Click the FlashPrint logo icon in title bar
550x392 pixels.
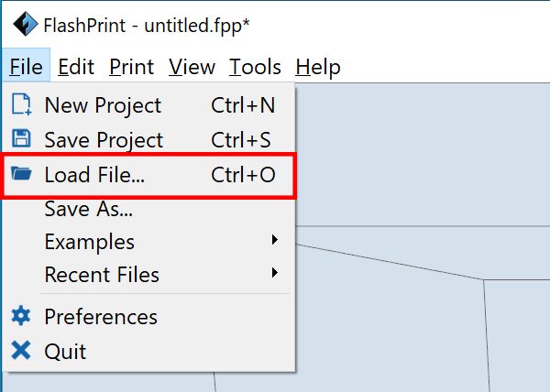26,24
